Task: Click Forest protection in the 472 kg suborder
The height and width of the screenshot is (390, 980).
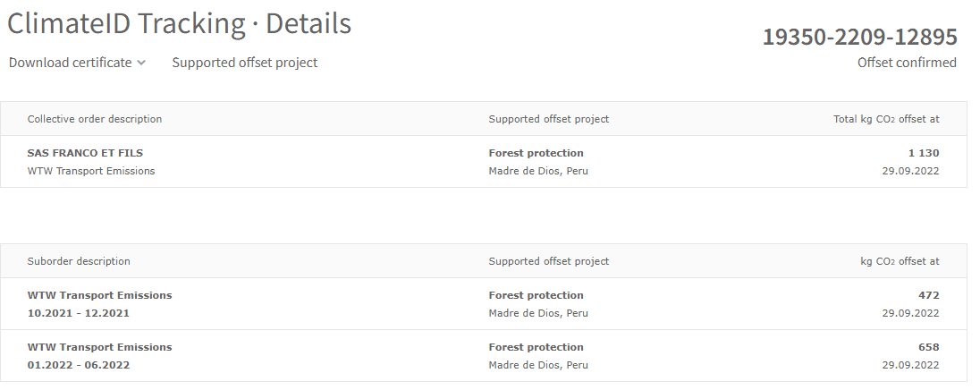Action: click(x=536, y=295)
